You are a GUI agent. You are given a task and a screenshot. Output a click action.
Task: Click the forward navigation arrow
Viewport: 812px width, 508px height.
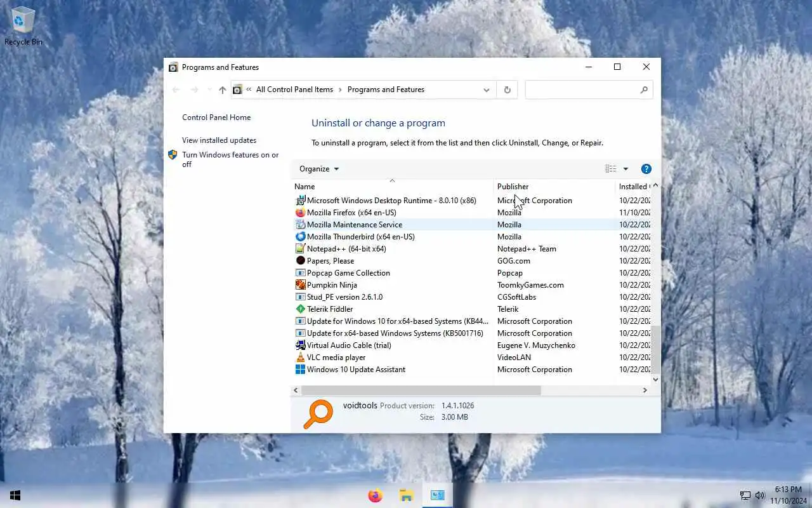pos(195,90)
